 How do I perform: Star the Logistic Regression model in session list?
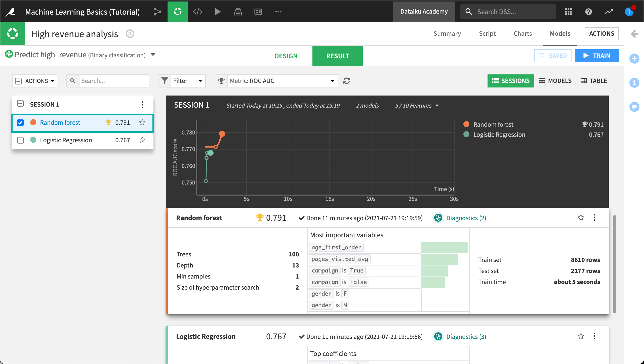click(142, 140)
